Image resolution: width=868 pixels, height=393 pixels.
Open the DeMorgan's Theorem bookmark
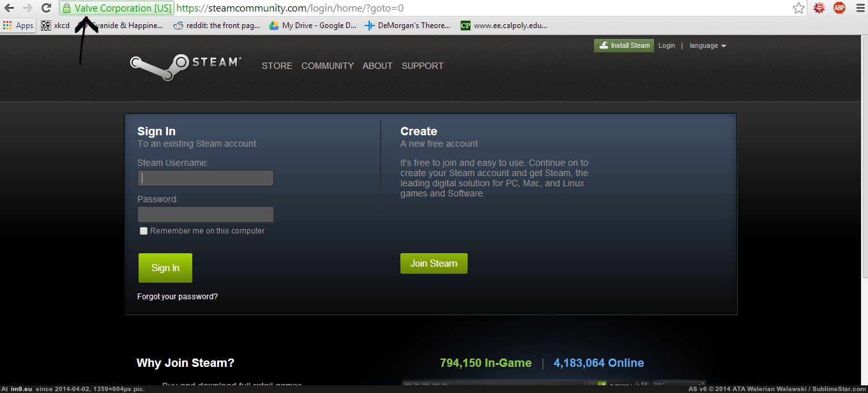point(407,26)
